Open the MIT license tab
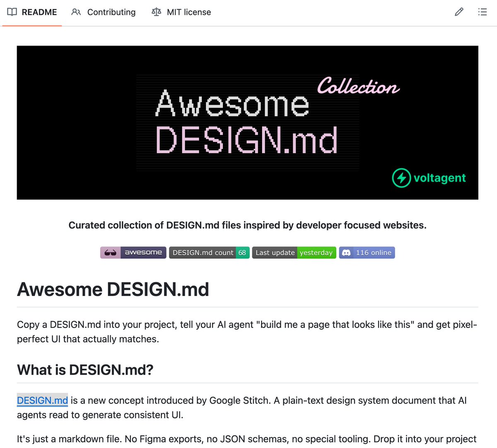The height and width of the screenshot is (448, 497). [181, 12]
